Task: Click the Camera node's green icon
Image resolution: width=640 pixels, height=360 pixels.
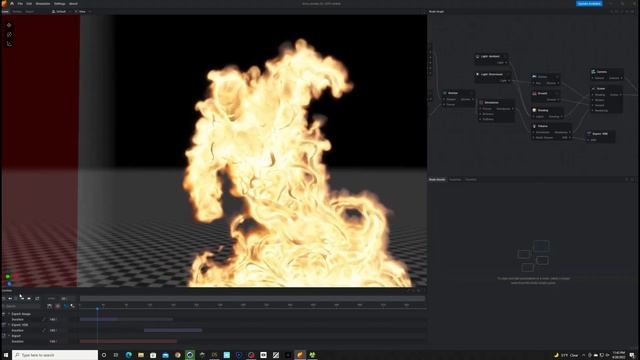Action: 593,71
